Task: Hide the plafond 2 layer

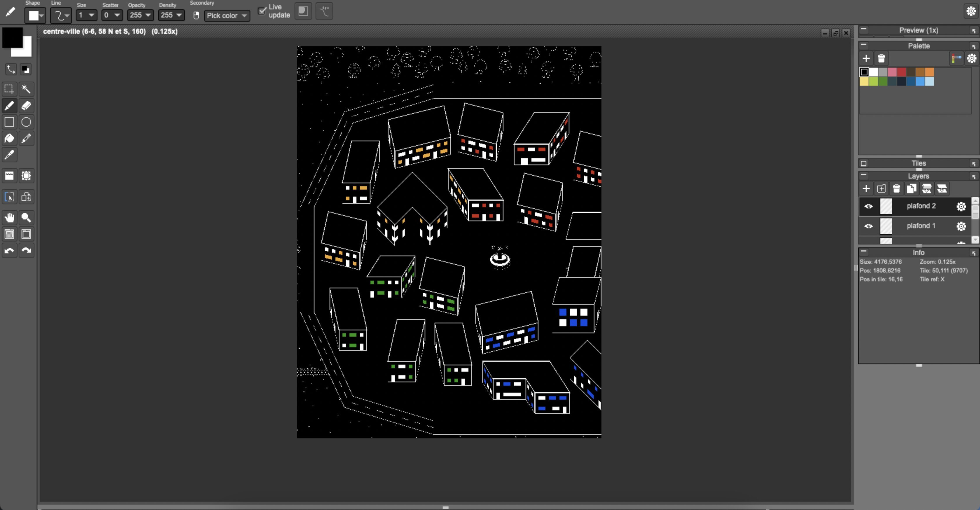Action: pos(869,206)
